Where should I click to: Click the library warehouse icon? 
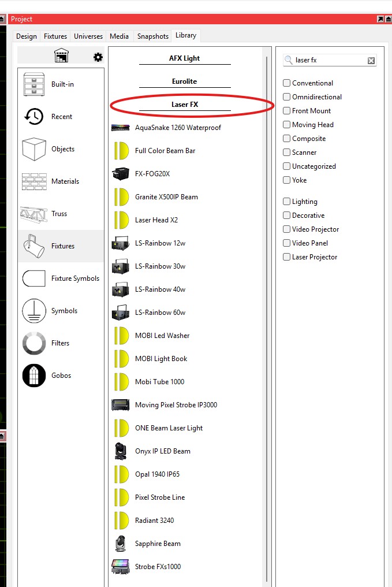61,55
